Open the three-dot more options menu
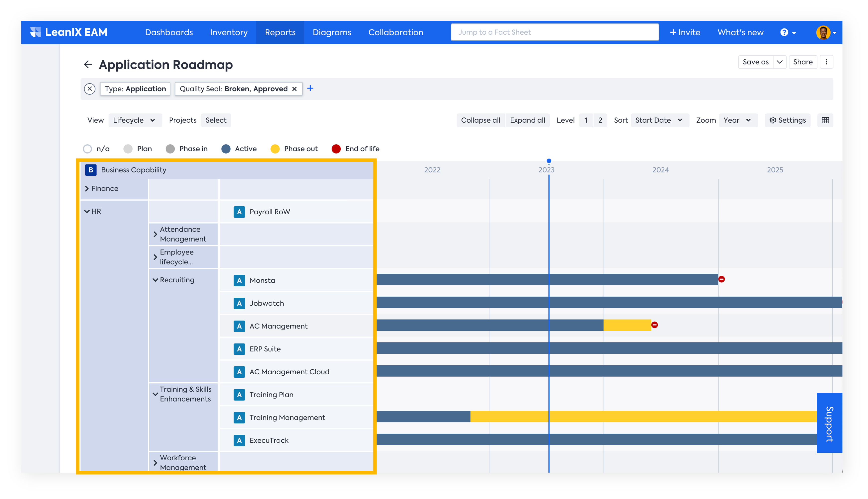Screen dimensions: 868x499 (826, 62)
